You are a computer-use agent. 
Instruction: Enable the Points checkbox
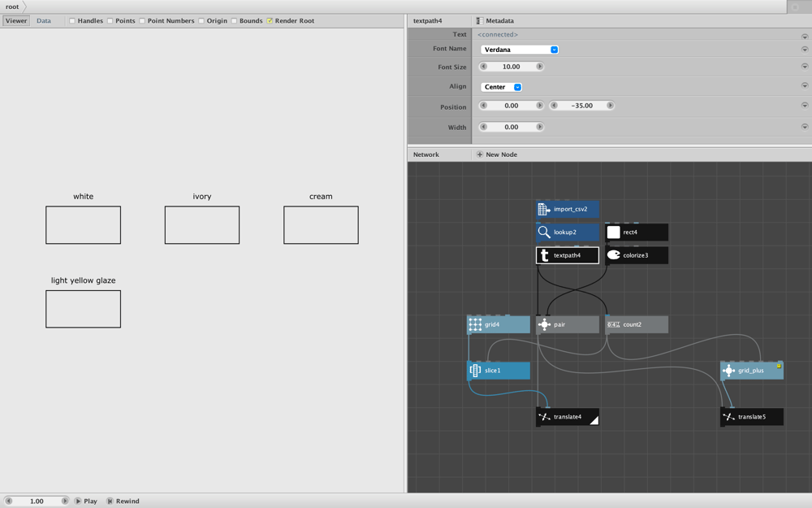pyautogui.click(x=110, y=21)
